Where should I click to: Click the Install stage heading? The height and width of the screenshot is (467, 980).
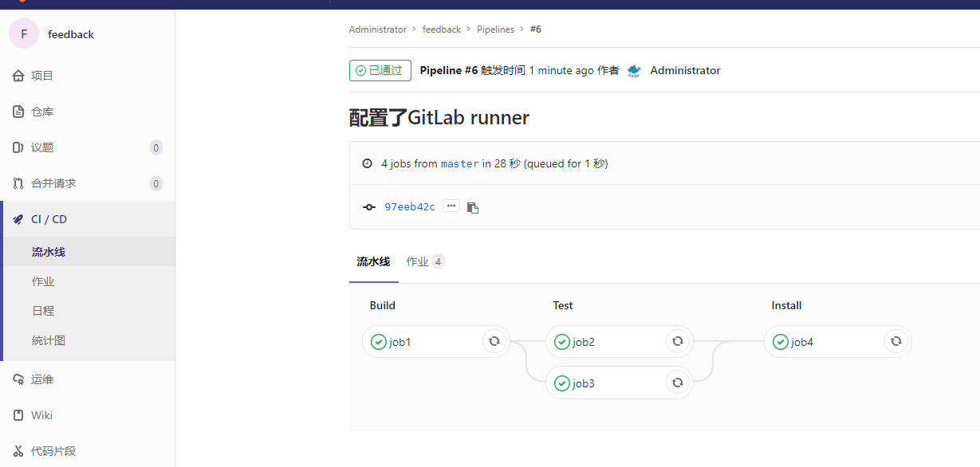(786, 305)
